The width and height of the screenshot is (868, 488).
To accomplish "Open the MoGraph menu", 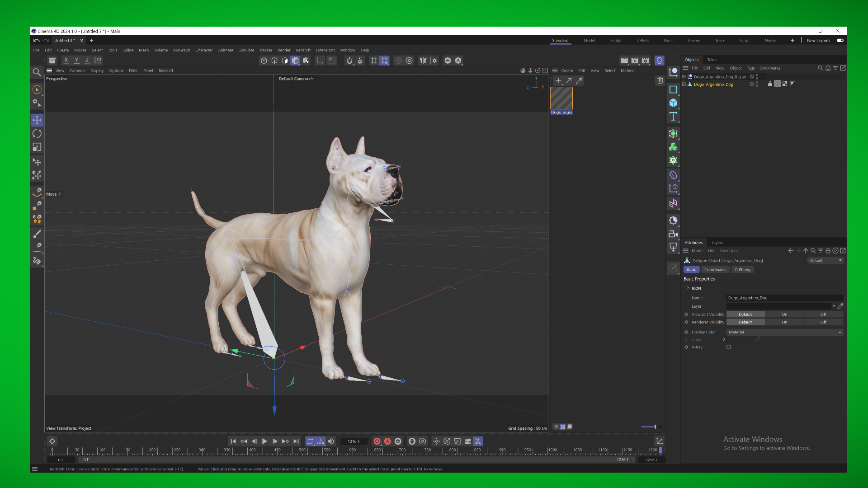I will [181, 50].
